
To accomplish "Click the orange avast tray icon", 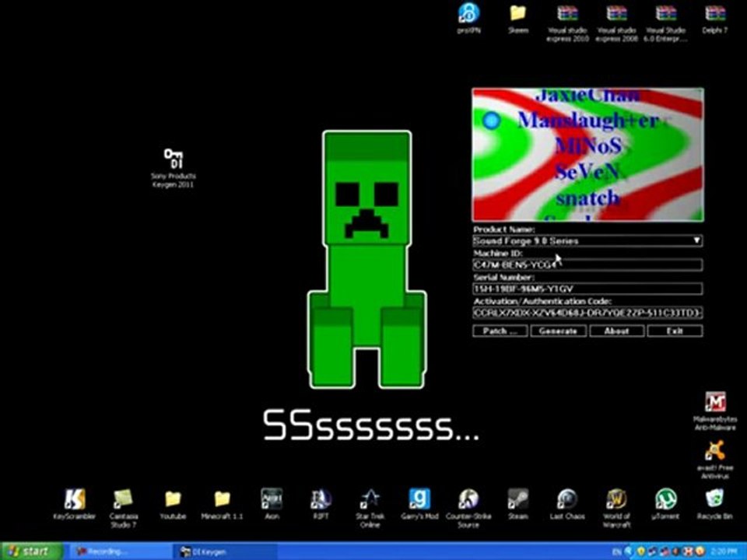I will tap(700, 551).
